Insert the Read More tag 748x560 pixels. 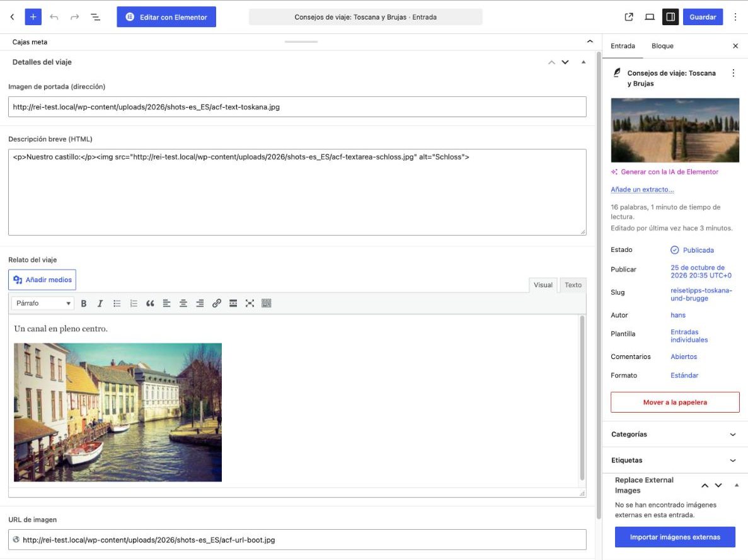pyautogui.click(x=233, y=304)
